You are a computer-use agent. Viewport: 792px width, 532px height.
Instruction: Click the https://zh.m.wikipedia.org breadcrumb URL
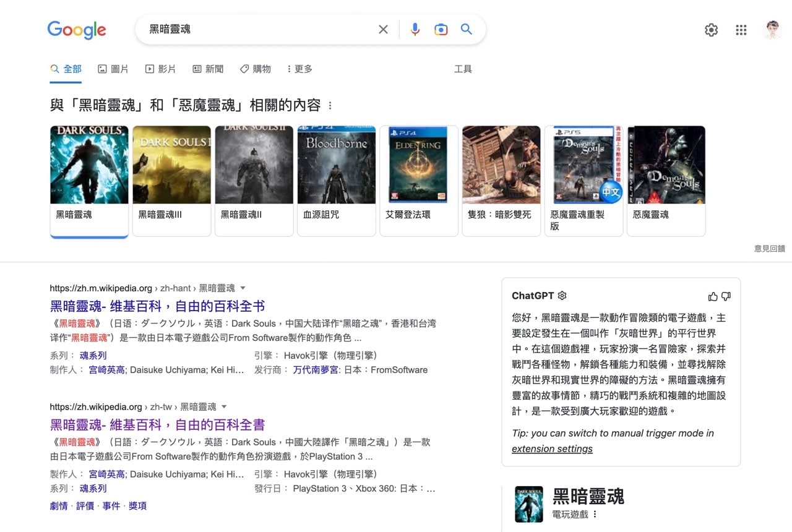pos(101,288)
